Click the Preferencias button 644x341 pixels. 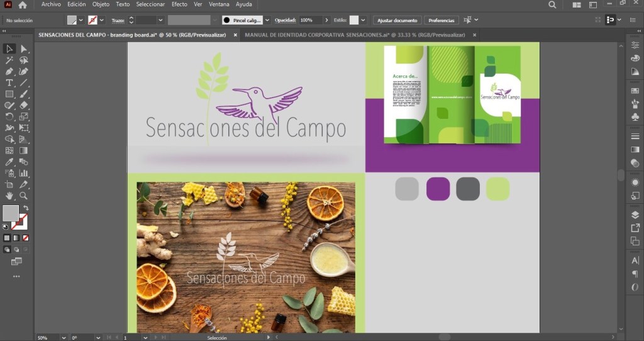coord(441,20)
